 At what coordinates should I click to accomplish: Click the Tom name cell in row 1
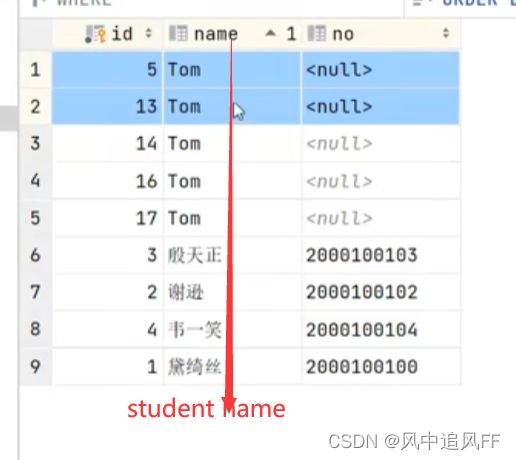(232, 70)
